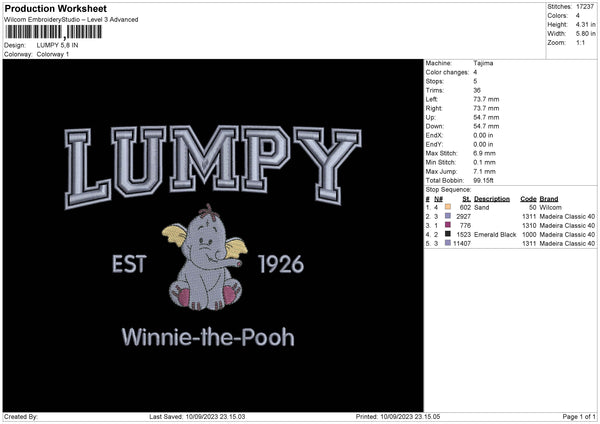Viewport: 600px width, 424px height.
Task: Click the Sand color swatch in stop sequence
Action: tap(447, 207)
